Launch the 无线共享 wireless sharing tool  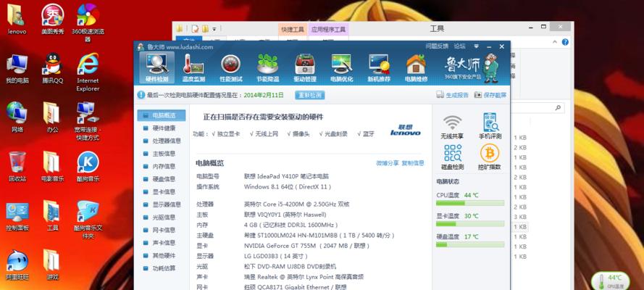click(452, 127)
